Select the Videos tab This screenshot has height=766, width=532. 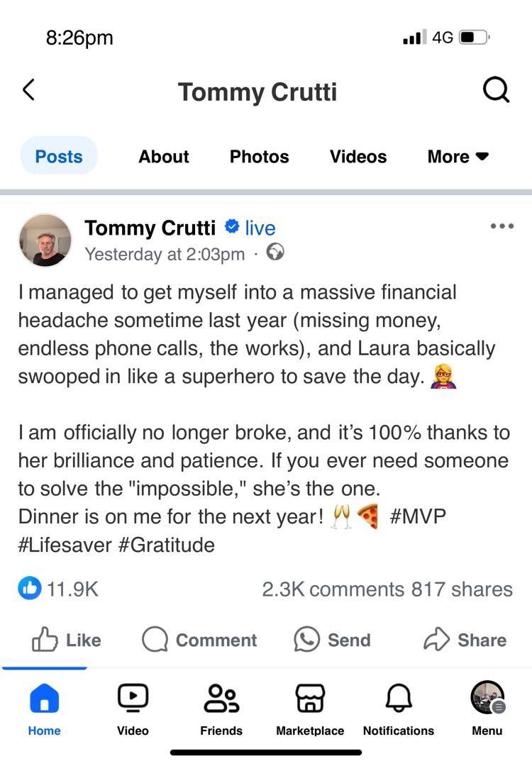tap(358, 156)
